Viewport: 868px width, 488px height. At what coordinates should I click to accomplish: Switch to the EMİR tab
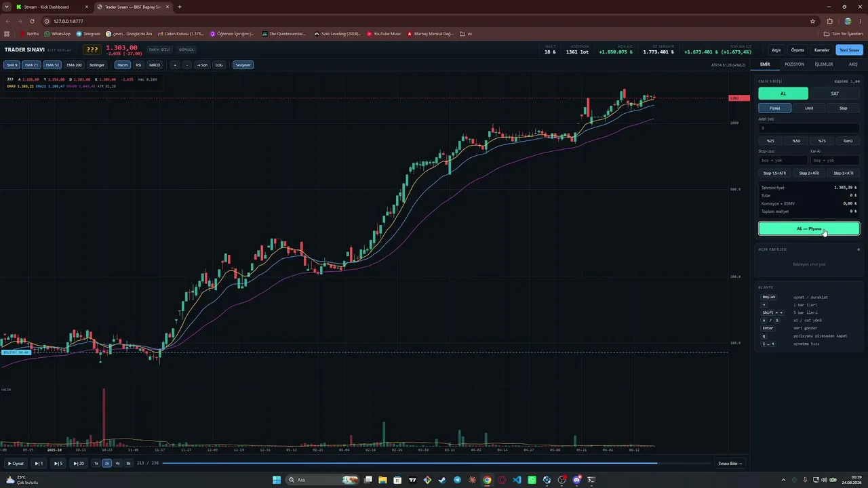[765, 64]
